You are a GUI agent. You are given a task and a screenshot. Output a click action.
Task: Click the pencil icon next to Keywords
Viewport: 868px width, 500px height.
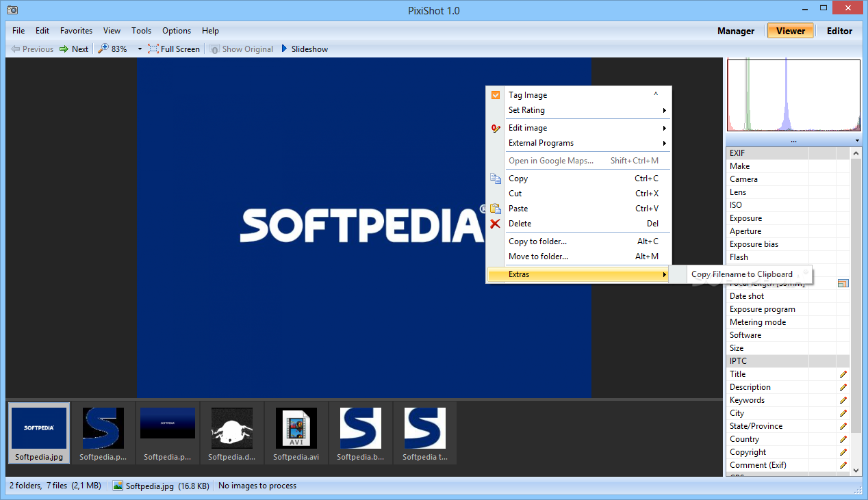(x=843, y=400)
